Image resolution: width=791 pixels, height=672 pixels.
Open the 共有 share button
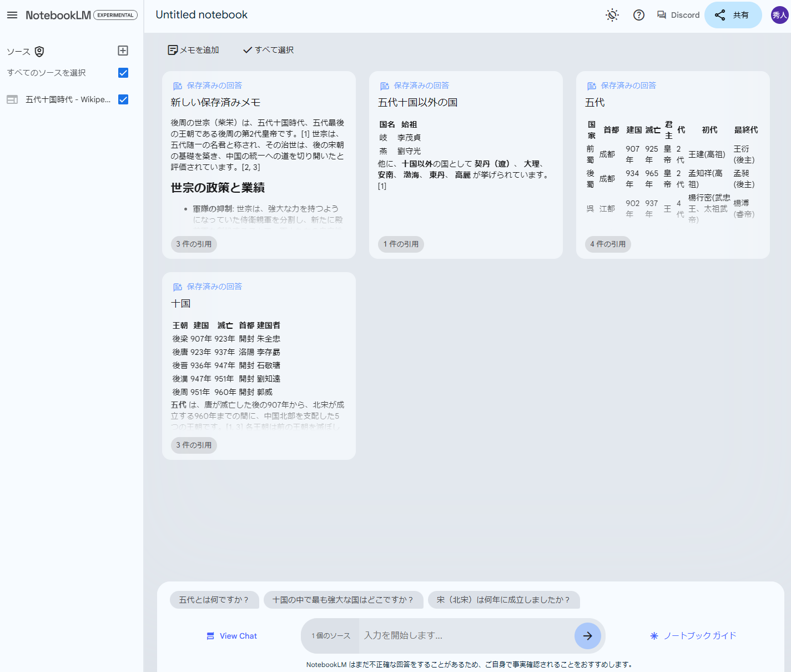(733, 15)
